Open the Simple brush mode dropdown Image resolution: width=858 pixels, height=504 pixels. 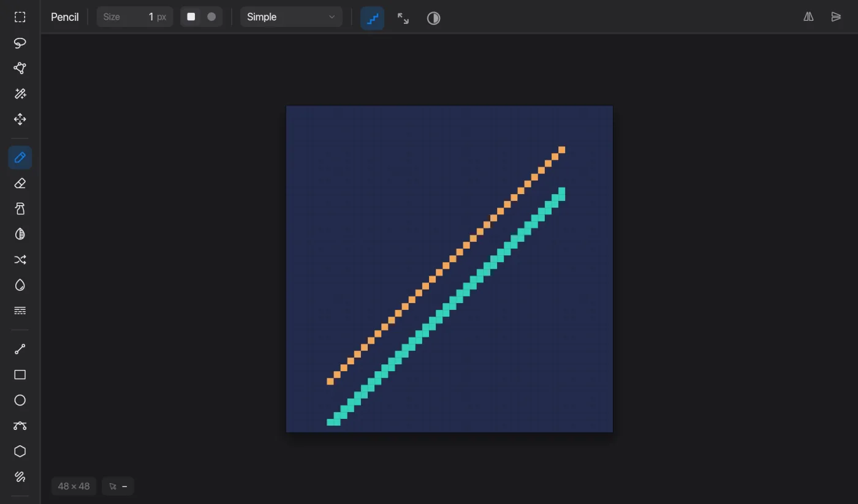click(291, 17)
